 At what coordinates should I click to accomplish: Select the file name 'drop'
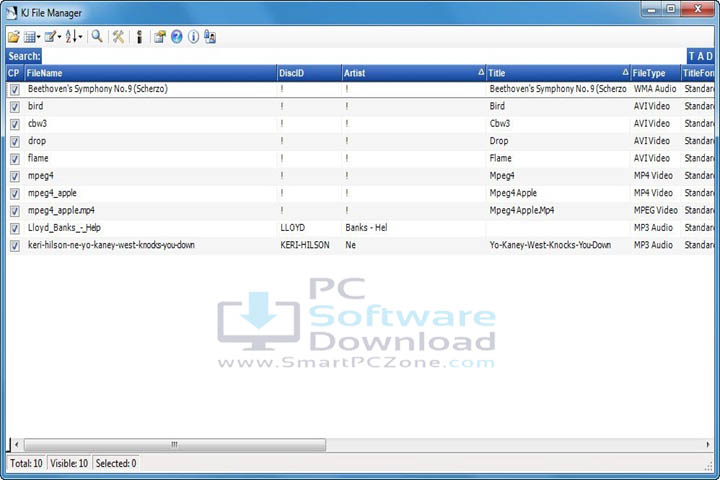tap(37, 141)
